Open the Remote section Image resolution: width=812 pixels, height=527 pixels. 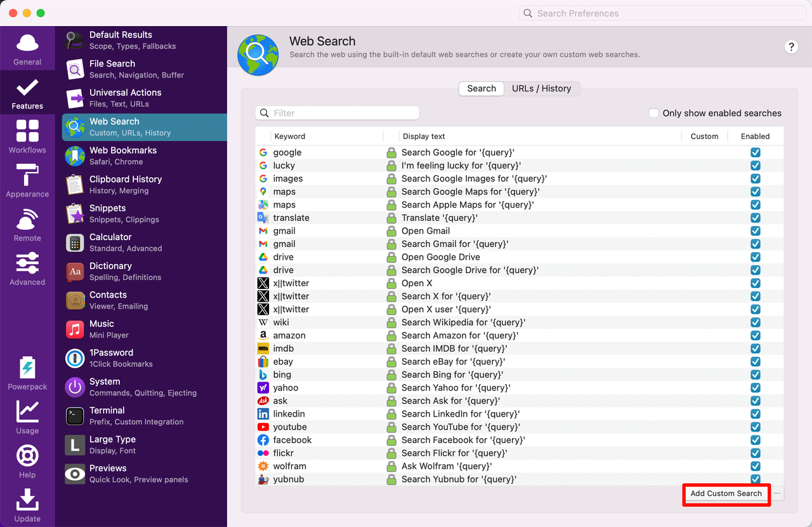point(27,224)
